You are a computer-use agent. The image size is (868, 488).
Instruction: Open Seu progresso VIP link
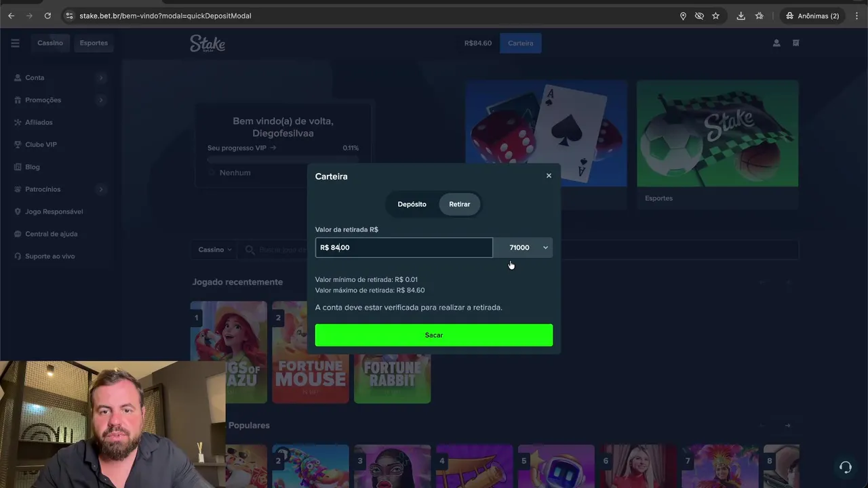(241, 148)
